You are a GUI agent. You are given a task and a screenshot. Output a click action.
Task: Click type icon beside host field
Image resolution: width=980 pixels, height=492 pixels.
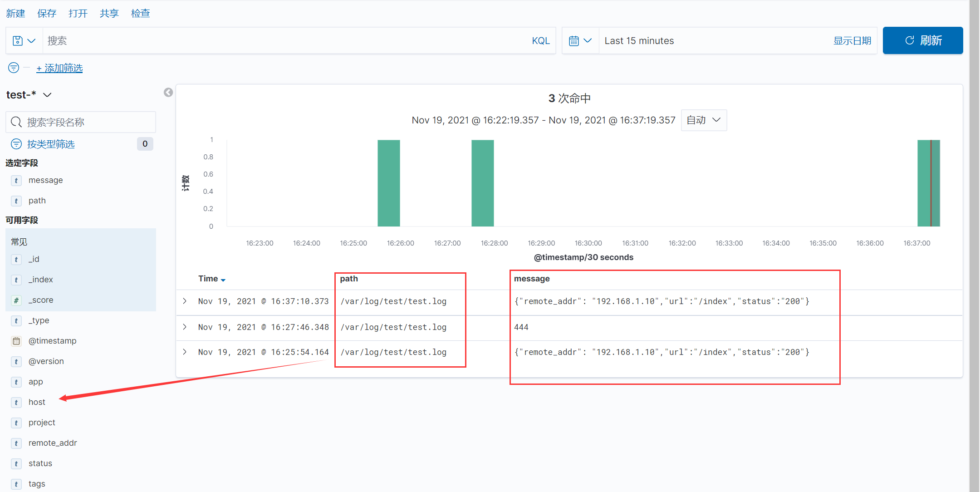[x=16, y=403]
